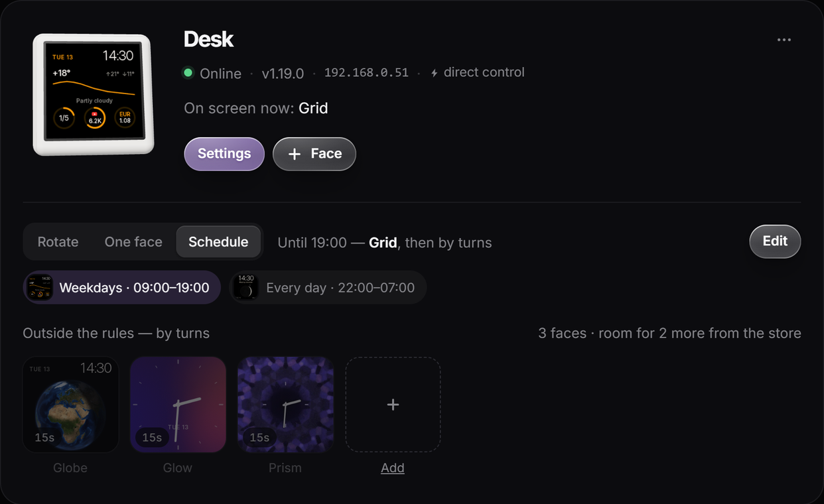Click the Outside the rules by turns heading

[x=116, y=333]
